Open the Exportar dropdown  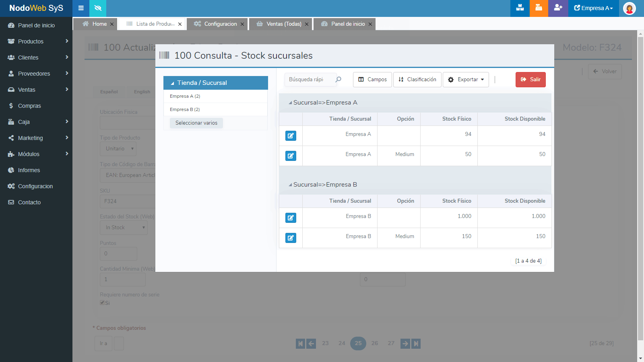click(x=466, y=80)
